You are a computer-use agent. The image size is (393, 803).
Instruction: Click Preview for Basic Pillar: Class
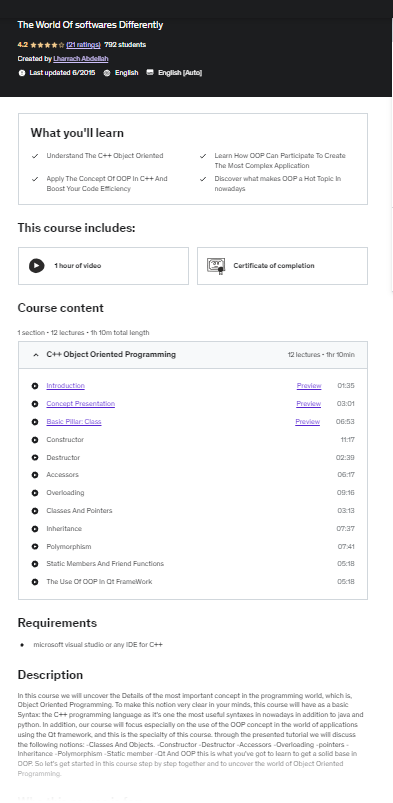click(307, 421)
